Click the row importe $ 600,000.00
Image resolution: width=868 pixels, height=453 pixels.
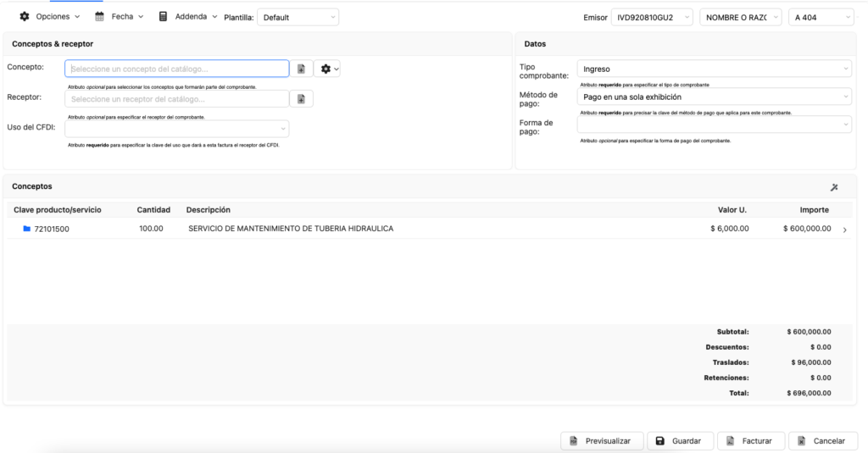point(807,229)
